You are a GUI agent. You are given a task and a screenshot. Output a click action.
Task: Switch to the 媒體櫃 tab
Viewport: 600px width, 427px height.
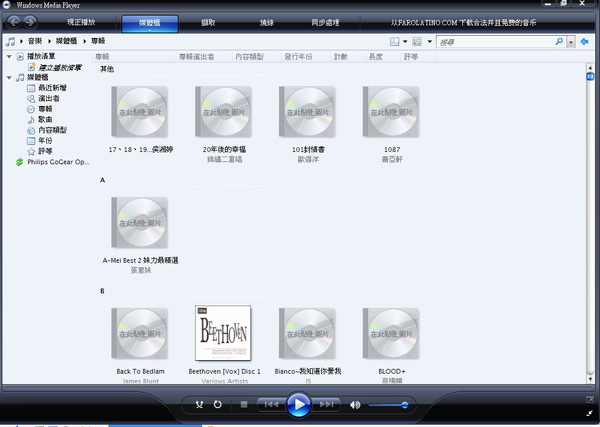(150, 23)
